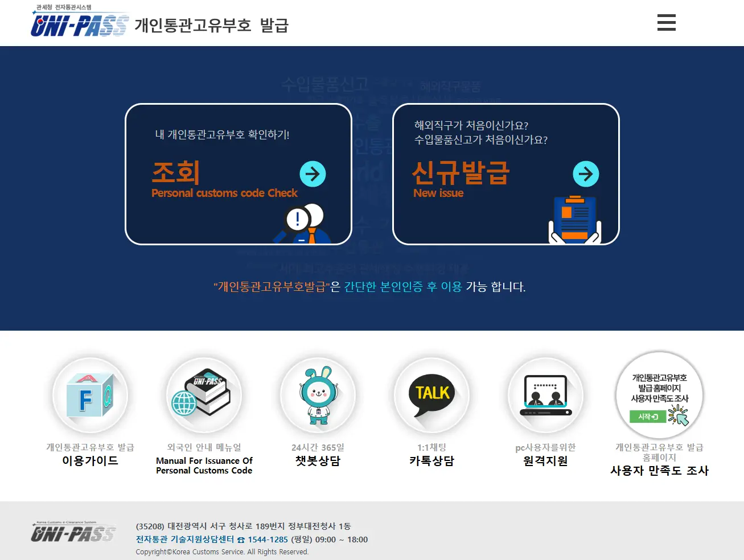Click the orange 신규발급 heading text

tap(460, 172)
